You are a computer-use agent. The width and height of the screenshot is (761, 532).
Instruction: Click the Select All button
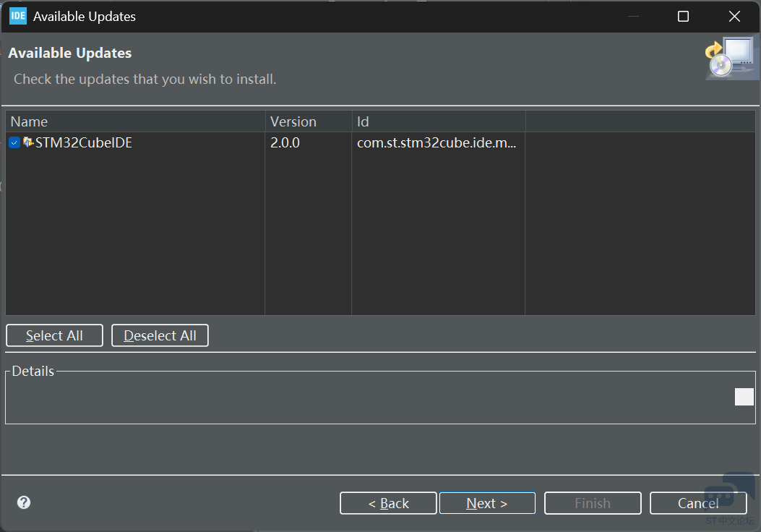pyautogui.click(x=54, y=335)
